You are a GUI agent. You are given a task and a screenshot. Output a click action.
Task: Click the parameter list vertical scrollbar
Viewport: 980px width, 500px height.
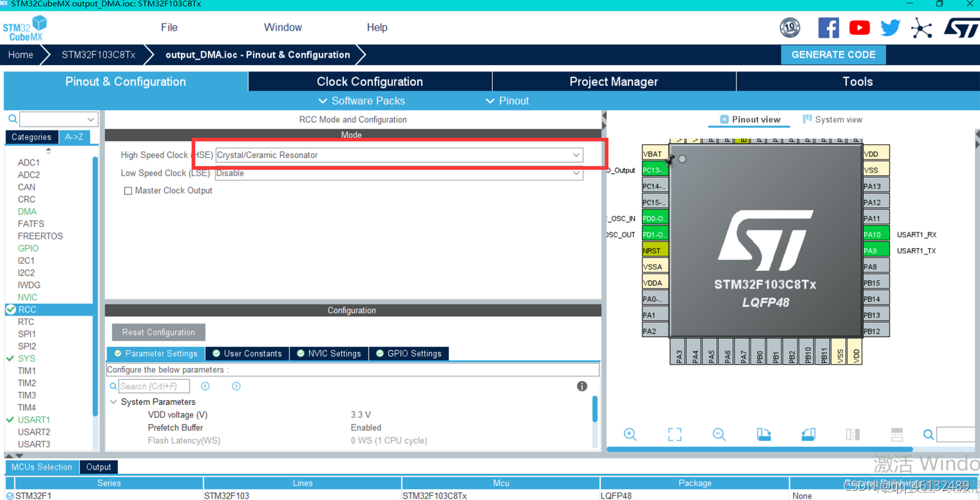click(x=595, y=409)
